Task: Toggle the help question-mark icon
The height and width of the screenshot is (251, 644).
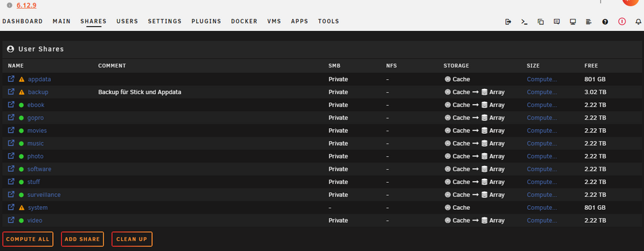Action: pyautogui.click(x=605, y=22)
